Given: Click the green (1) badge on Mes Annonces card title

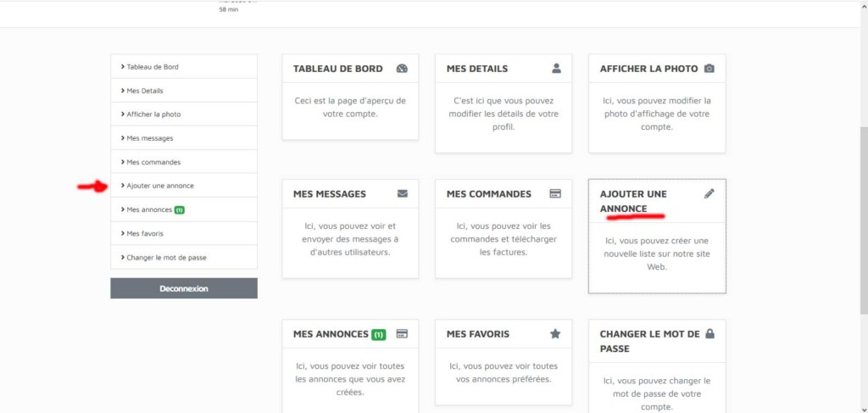Looking at the screenshot, I should point(378,334).
